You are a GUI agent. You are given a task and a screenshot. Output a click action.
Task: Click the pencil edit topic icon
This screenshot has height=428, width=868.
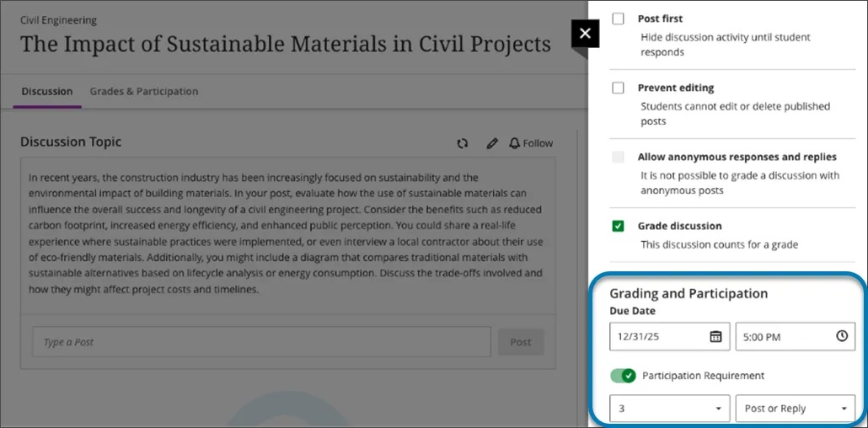point(492,143)
